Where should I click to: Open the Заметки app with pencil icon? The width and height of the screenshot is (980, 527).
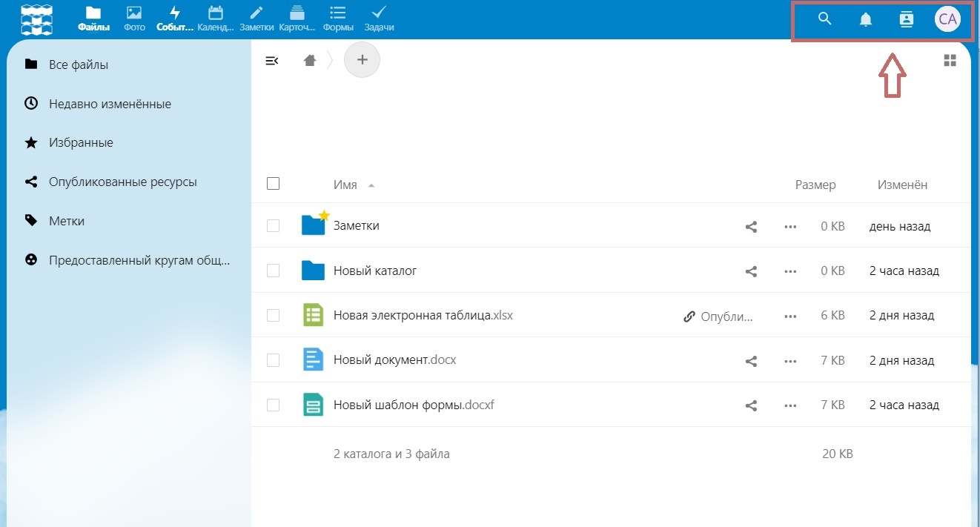pyautogui.click(x=256, y=19)
